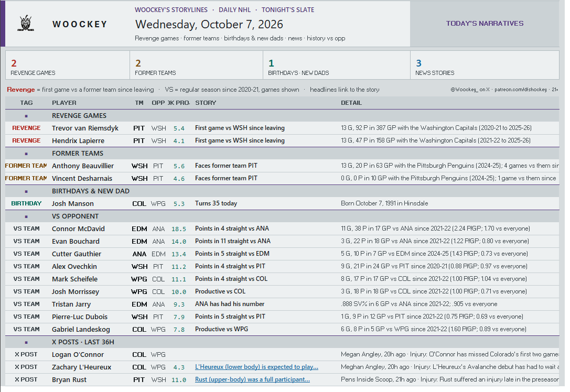Open the Today's Narratives header
This screenshot has width=570, height=392.
coord(485,24)
